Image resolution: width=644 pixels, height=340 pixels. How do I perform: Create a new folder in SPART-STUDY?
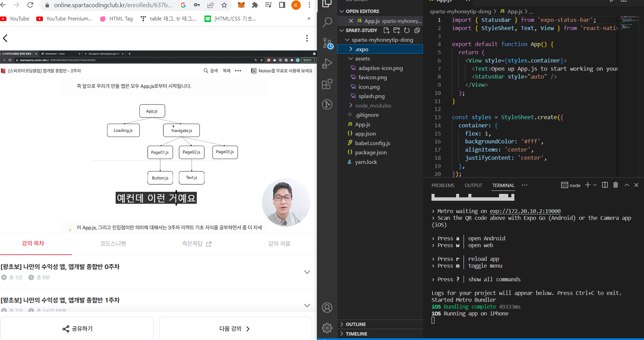click(x=397, y=30)
